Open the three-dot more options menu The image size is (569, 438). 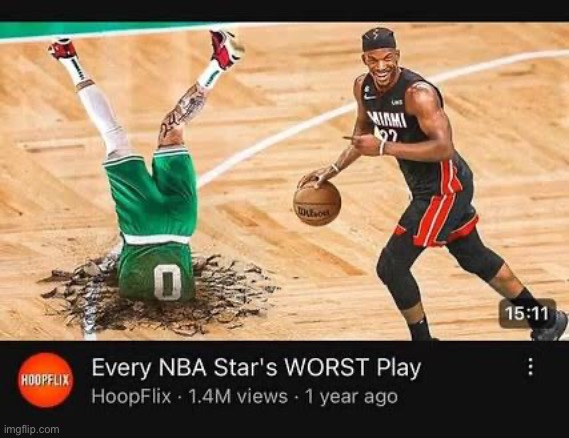point(530,367)
